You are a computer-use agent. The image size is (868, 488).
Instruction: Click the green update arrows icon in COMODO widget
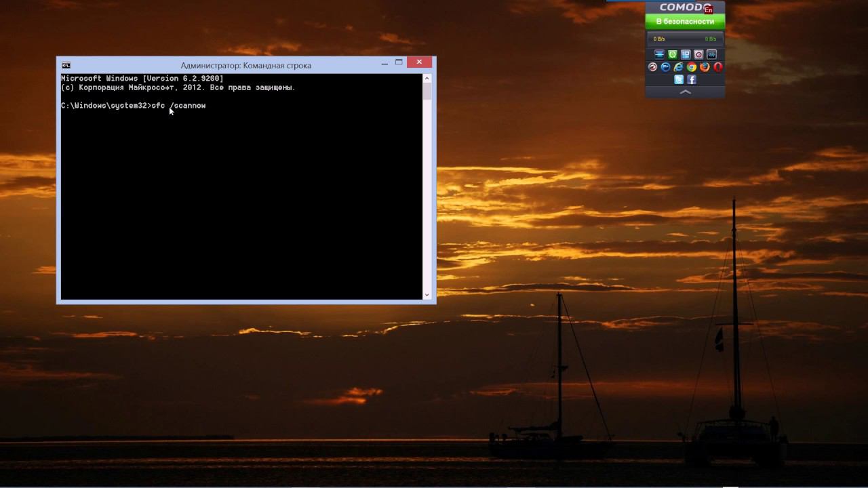[x=672, y=54]
